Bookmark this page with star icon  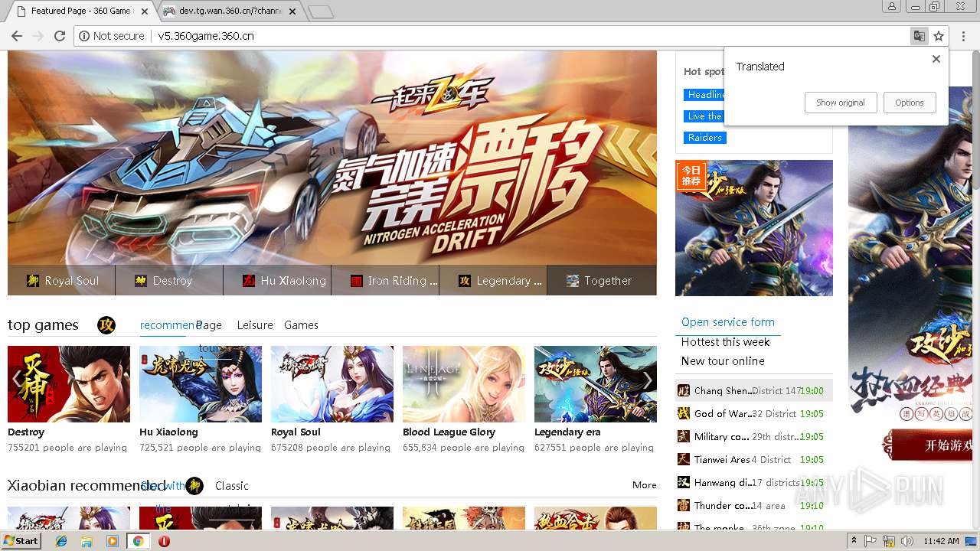(x=939, y=36)
